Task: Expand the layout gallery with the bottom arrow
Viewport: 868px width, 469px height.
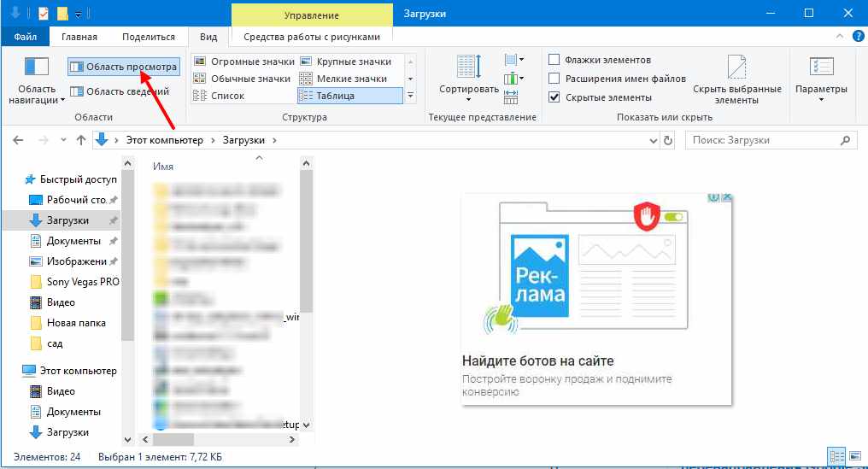Action: (410, 96)
